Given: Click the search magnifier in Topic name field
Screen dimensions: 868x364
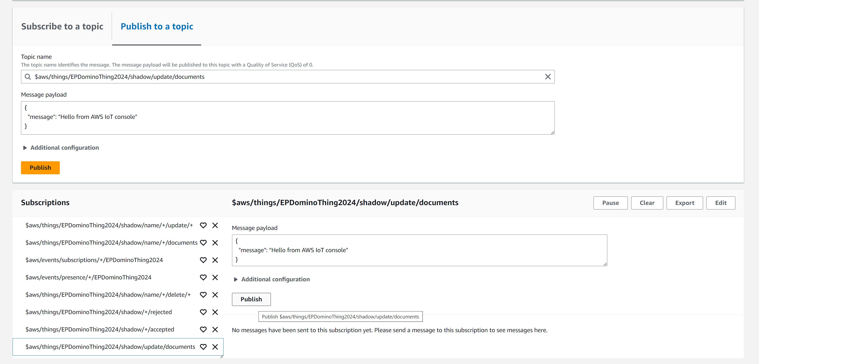Looking at the screenshot, I should click(28, 77).
